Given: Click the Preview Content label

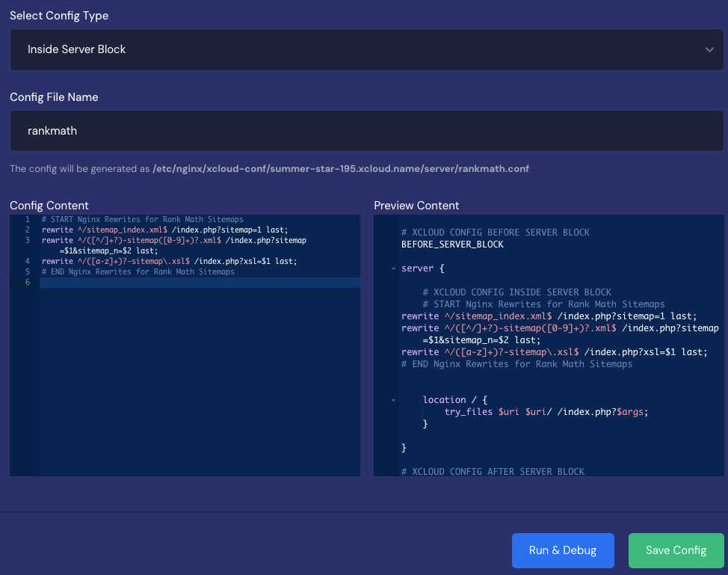Looking at the screenshot, I should click(x=416, y=206).
